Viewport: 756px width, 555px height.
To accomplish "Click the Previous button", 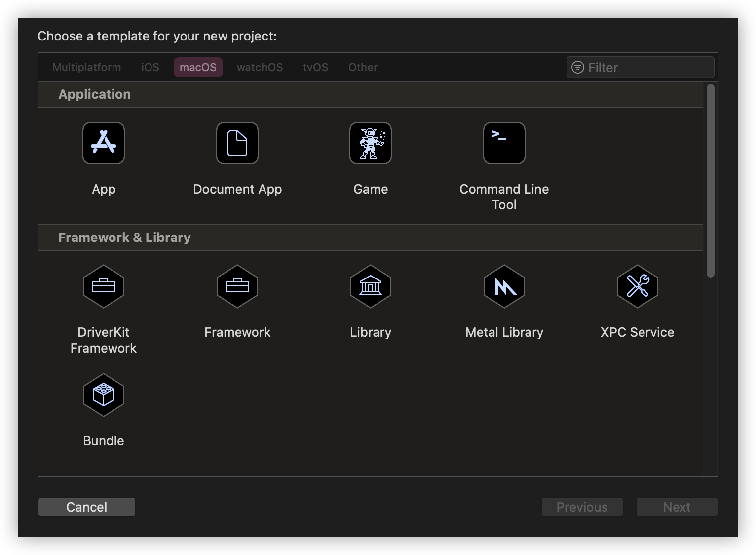I will (x=582, y=507).
